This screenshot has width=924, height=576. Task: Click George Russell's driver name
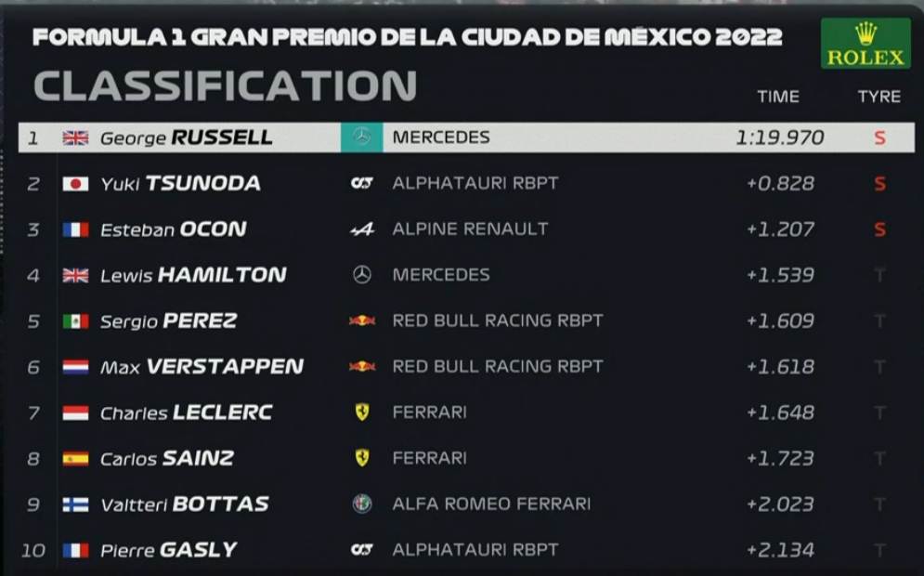pyautogui.click(x=186, y=138)
